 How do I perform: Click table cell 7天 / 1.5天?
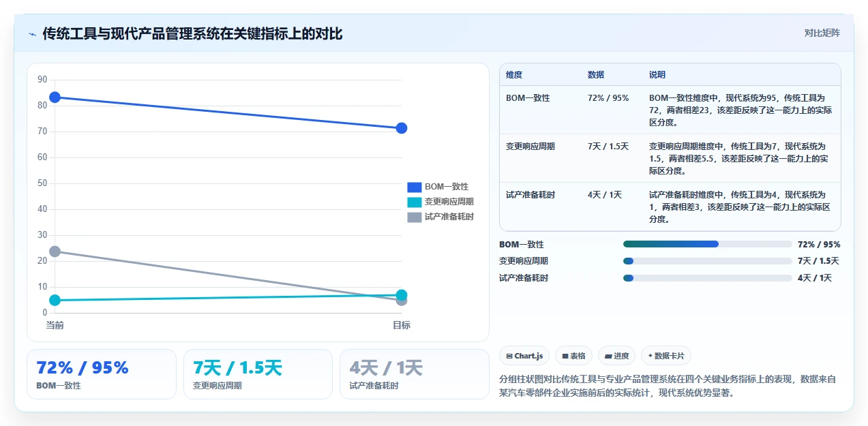click(x=608, y=147)
